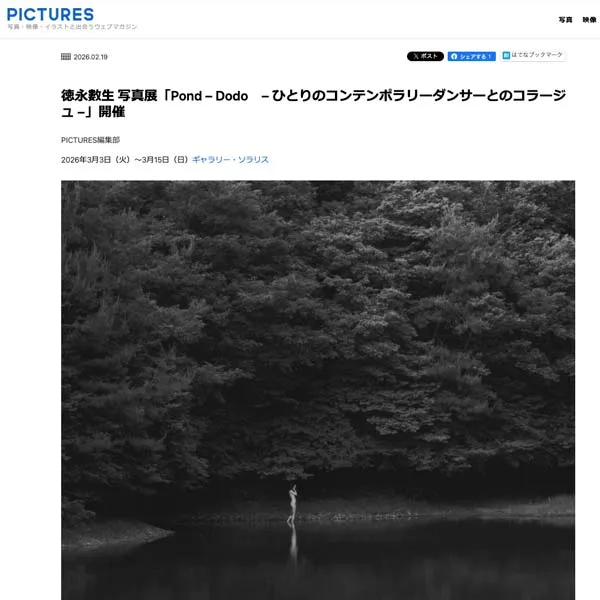Screen dimensions: 600x600
Task: Click the PICTURES編集部 author name
Action: tap(90, 140)
